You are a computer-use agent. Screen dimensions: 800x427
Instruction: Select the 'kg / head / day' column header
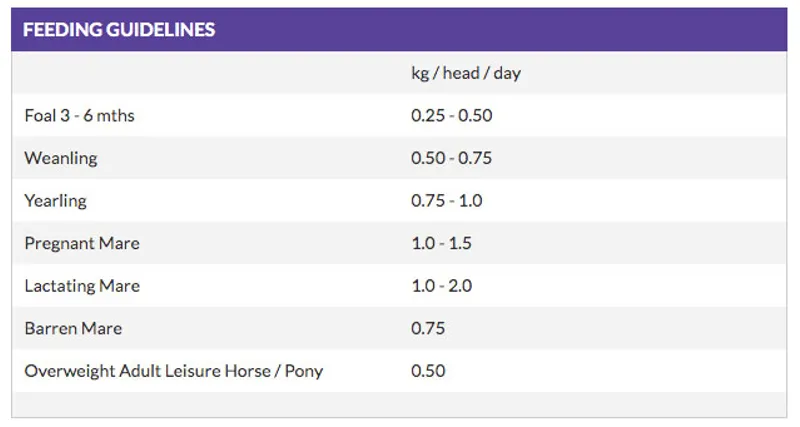point(465,73)
